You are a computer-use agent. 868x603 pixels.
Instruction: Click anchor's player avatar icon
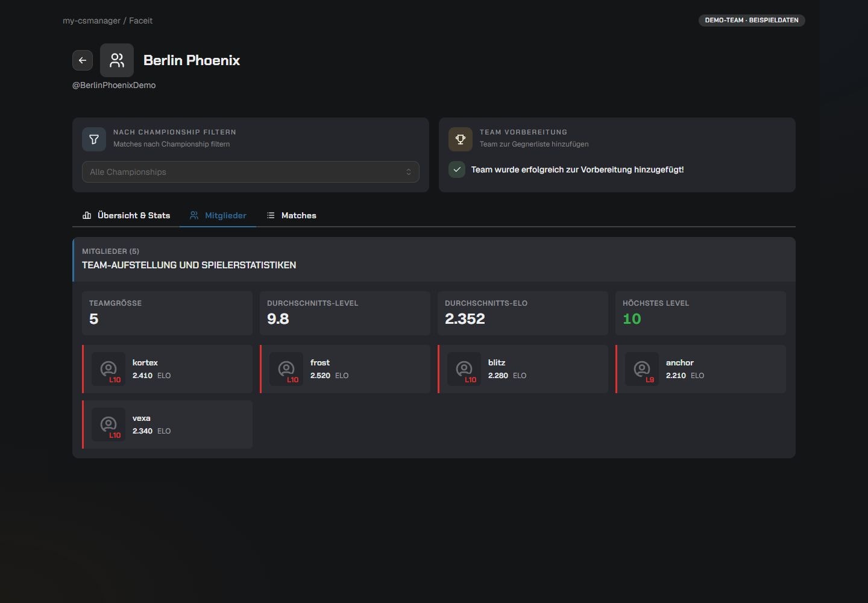coord(642,369)
